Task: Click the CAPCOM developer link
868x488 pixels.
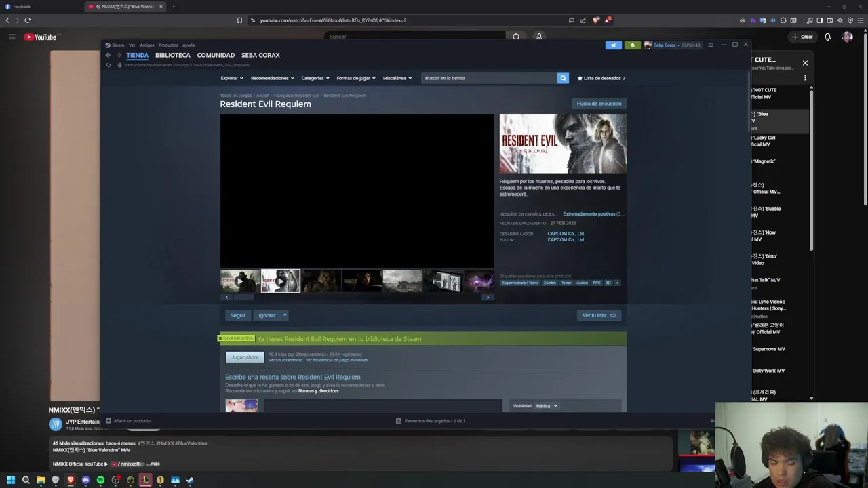Action: 566,234
